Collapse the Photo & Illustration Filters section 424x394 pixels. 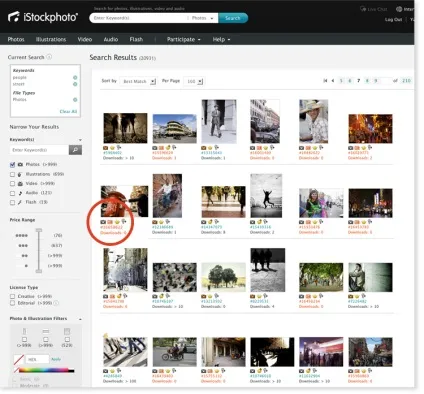tap(80, 319)
